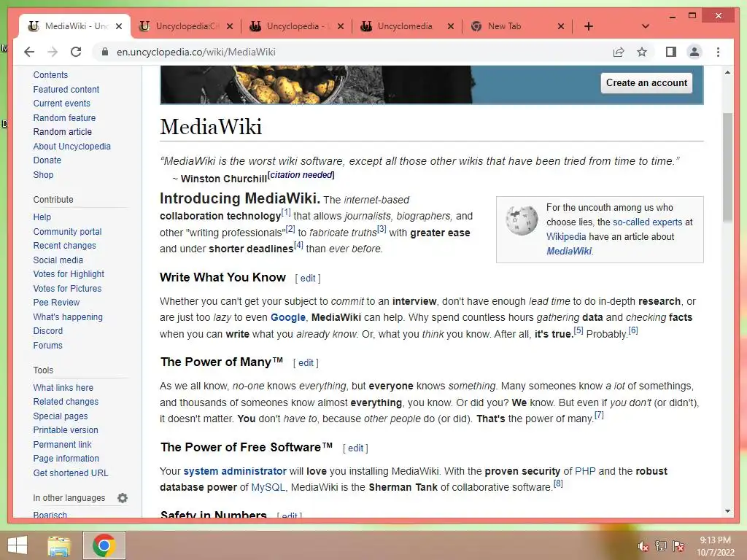747x560 pixels.
Task: Jump to footnote 8 reference
Action: [x=558, y=483]
